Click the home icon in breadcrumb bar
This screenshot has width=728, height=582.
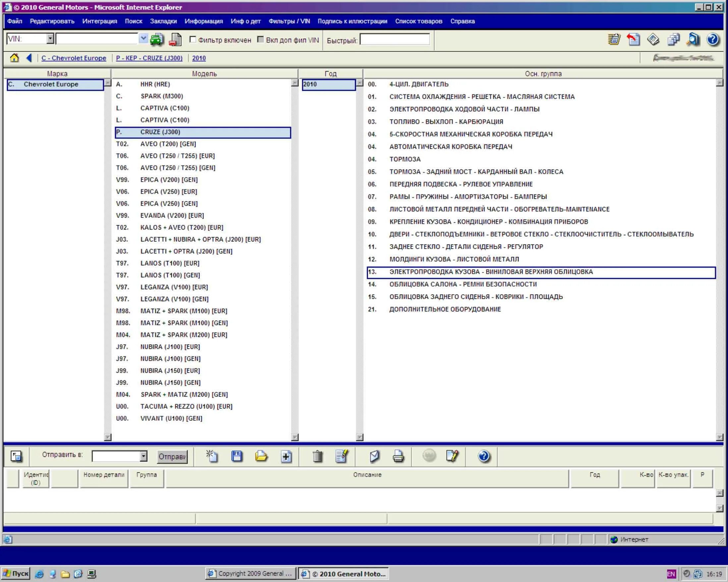[x=14, y=58]
